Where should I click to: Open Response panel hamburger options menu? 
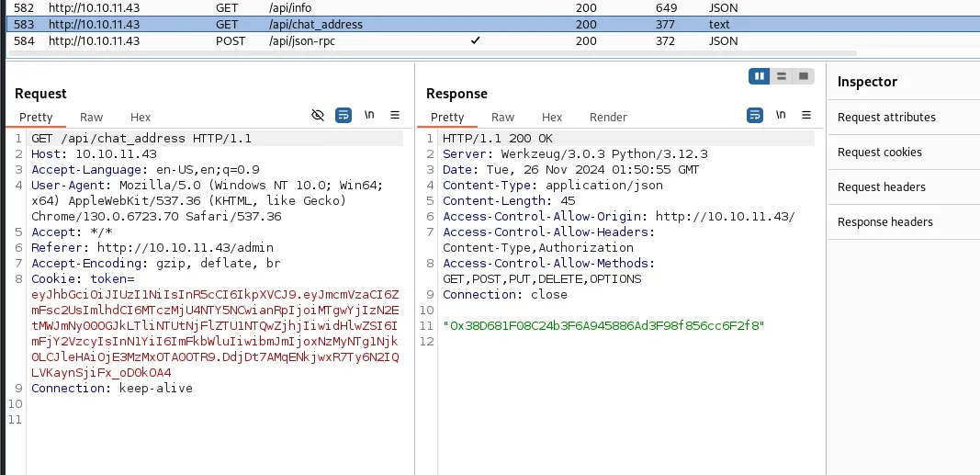[x=806, y=115]
